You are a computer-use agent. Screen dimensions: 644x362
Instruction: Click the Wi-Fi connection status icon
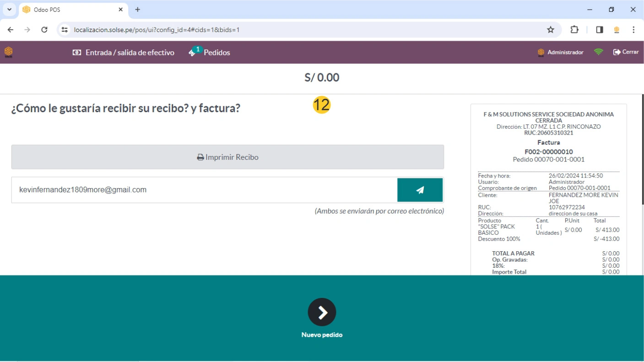[x=598, y=52]
